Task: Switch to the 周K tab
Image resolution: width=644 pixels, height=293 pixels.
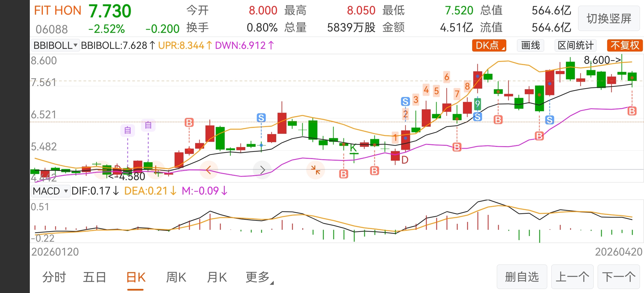Action: [176, 277]
